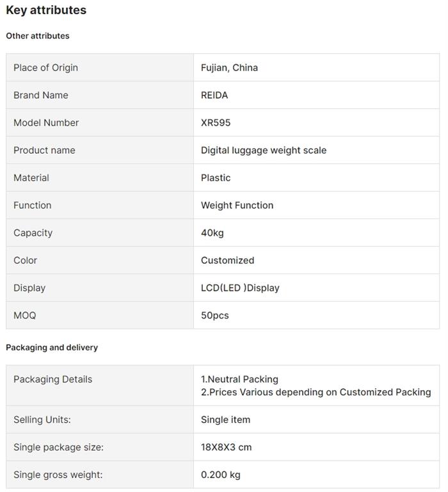448x492 pixels.
Task: Click the LCD(LED) Display value
Action: pyautogui.click(x=240, y=288)
